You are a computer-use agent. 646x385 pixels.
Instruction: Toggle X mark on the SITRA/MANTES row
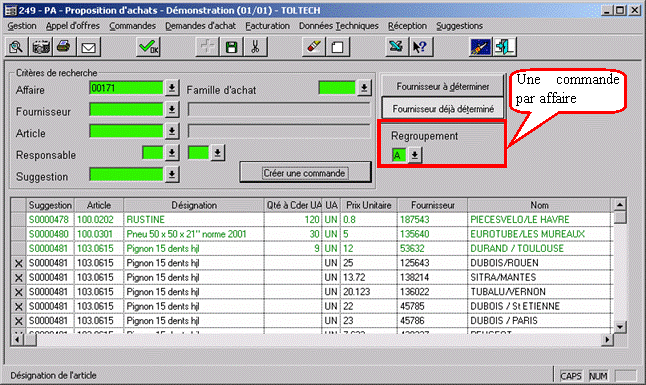coord(19,277)
